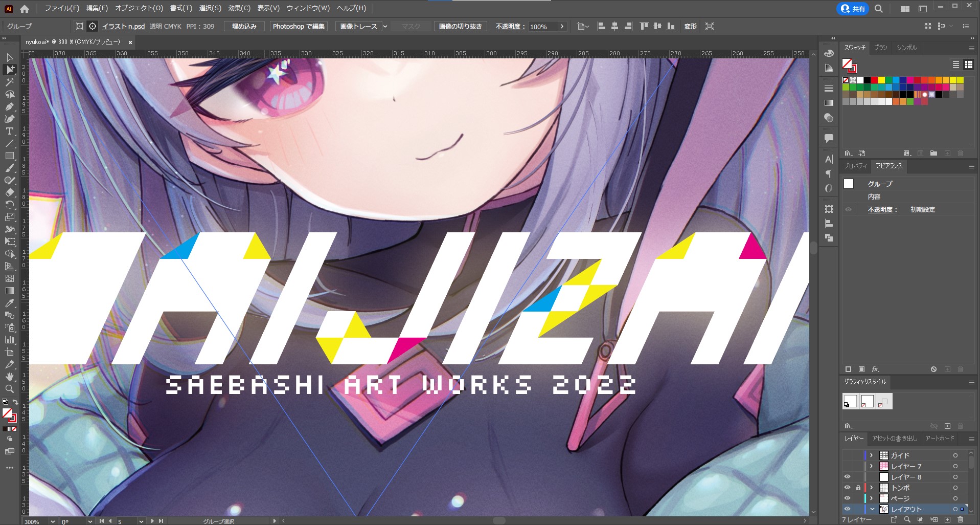Click the Photoshop で編集 button

[x=299, y=27]
